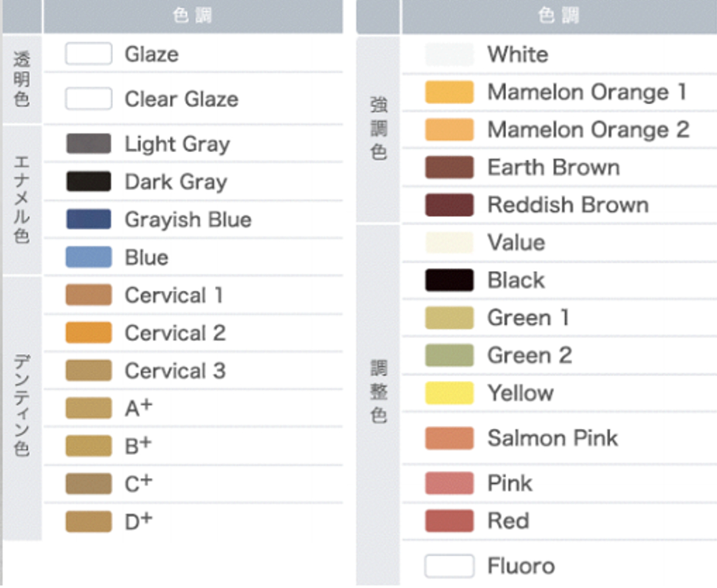Image resolution: width=717 pixels, height=588 pixels.
Task: Click the Fluoro label text
Action: click(x=521, y=566)
